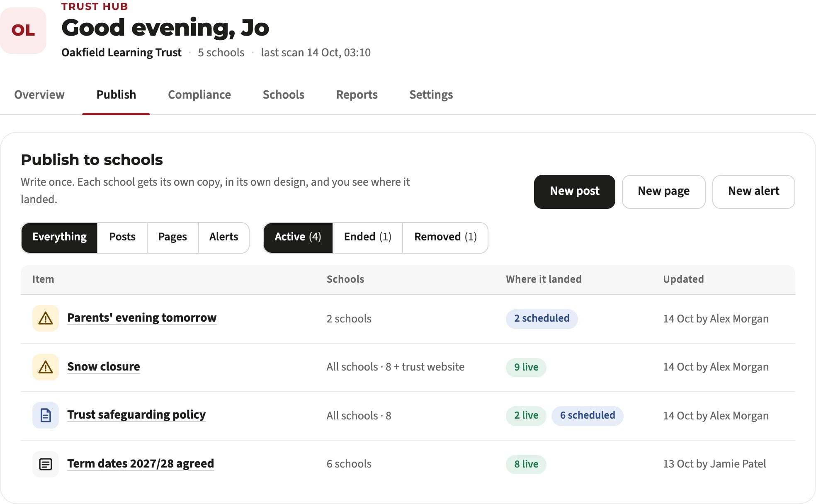Click the Schools column header
This screenshot has width=816, height=504.
point(345,279)
